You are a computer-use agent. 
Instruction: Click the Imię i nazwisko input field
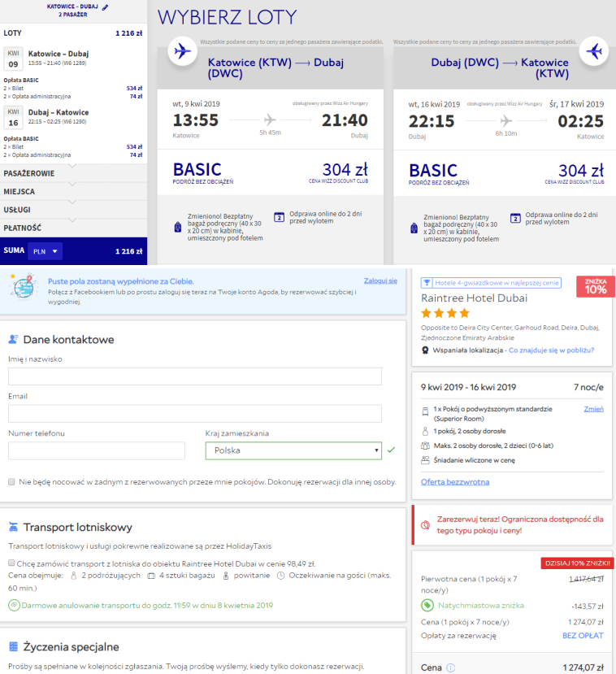tap(195, 376)
